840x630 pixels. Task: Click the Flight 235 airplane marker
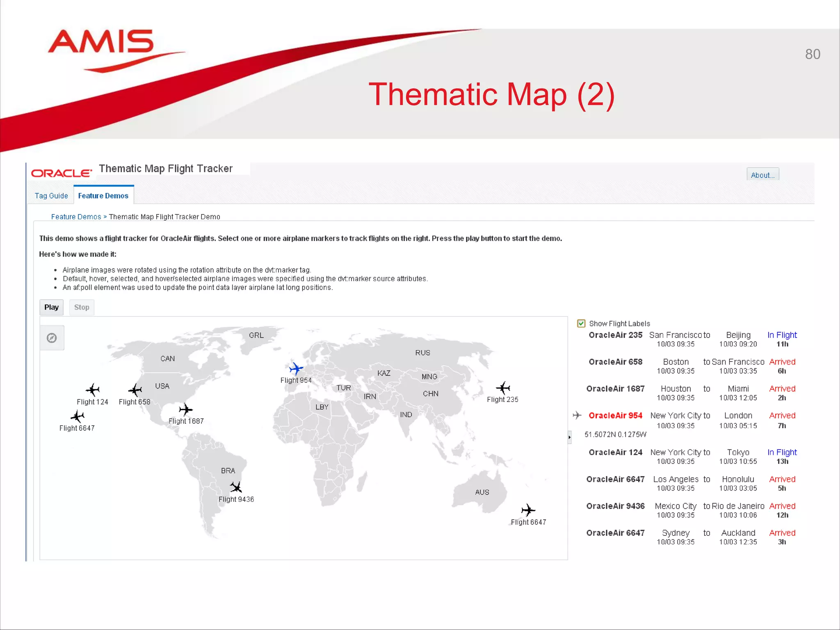(503, 388)
